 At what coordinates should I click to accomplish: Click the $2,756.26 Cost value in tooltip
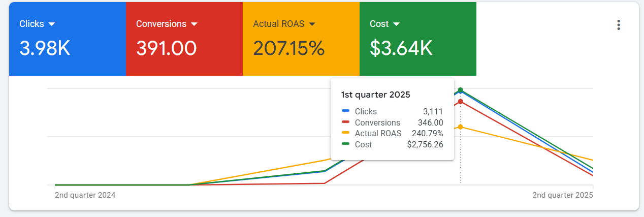coord(425,144)
